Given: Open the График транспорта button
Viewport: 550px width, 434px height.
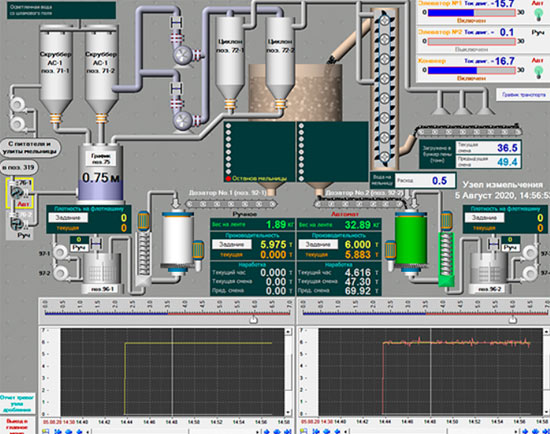Looking at the screenshot, I should 523,95.
